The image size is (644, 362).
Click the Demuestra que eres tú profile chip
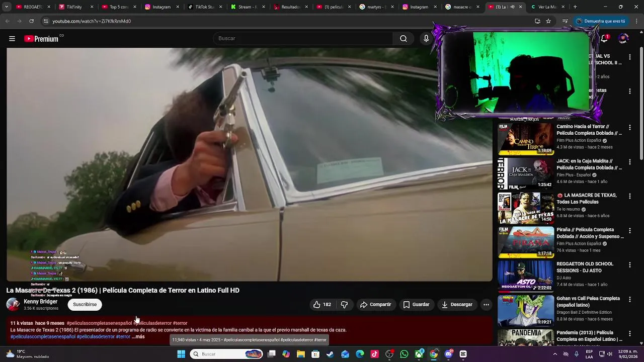pyautogui.click(x=601, y=21)
